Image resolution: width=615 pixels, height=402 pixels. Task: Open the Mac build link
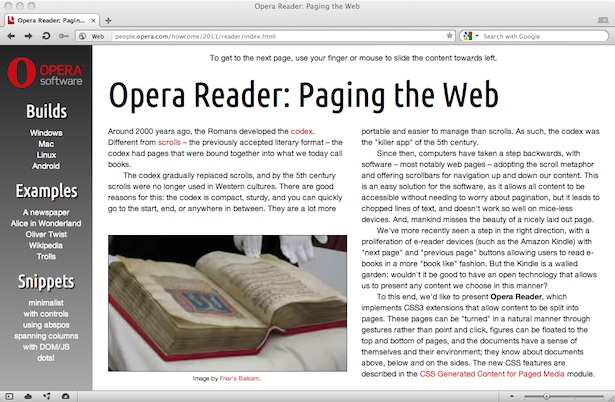pos(46,144)
